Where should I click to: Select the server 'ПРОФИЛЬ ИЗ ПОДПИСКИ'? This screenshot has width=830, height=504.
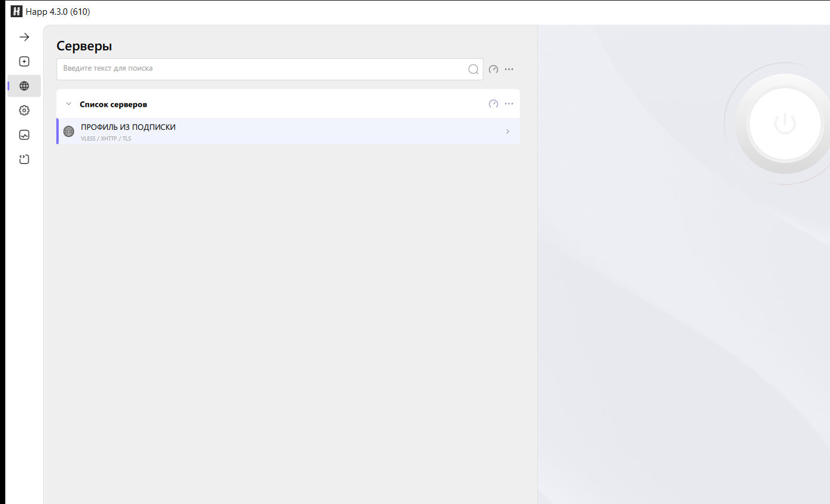pyautogui.click(x=288, y=131)
